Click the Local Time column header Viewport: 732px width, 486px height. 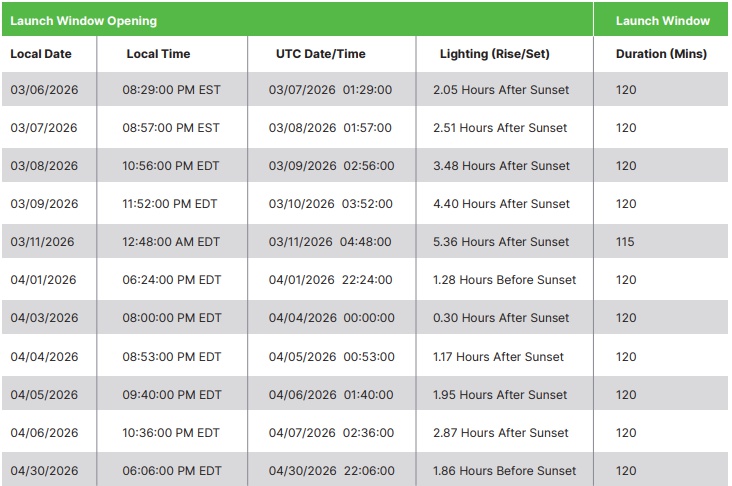(x=158, y=54)
